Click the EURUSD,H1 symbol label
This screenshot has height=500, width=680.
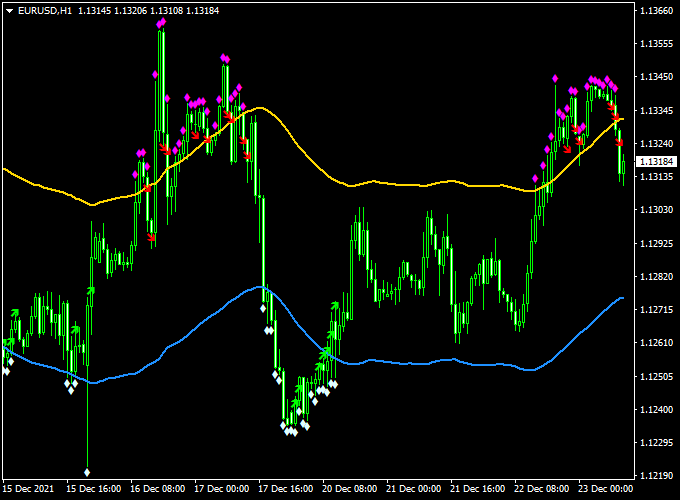[x=45, y=11]
